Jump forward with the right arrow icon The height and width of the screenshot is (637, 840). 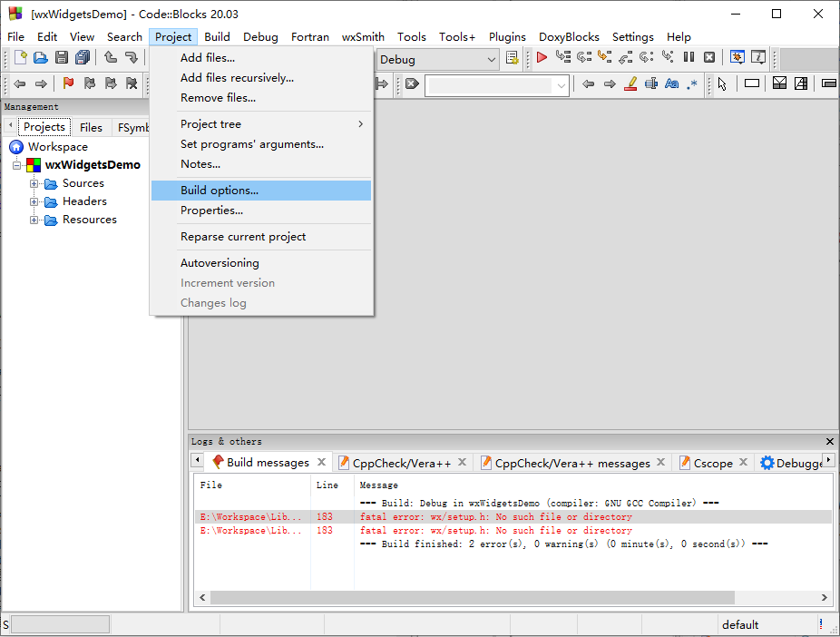click(x=41, y=83)
